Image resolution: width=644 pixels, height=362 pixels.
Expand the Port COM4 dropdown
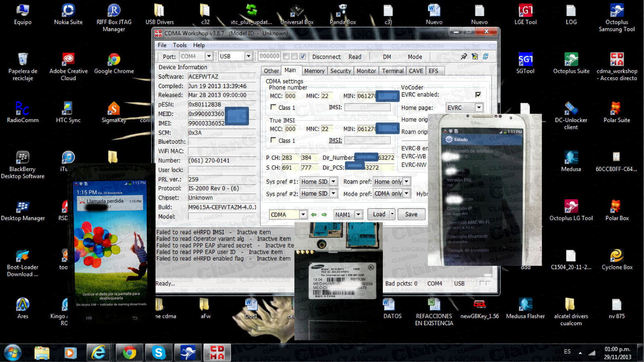click(208, 56)
